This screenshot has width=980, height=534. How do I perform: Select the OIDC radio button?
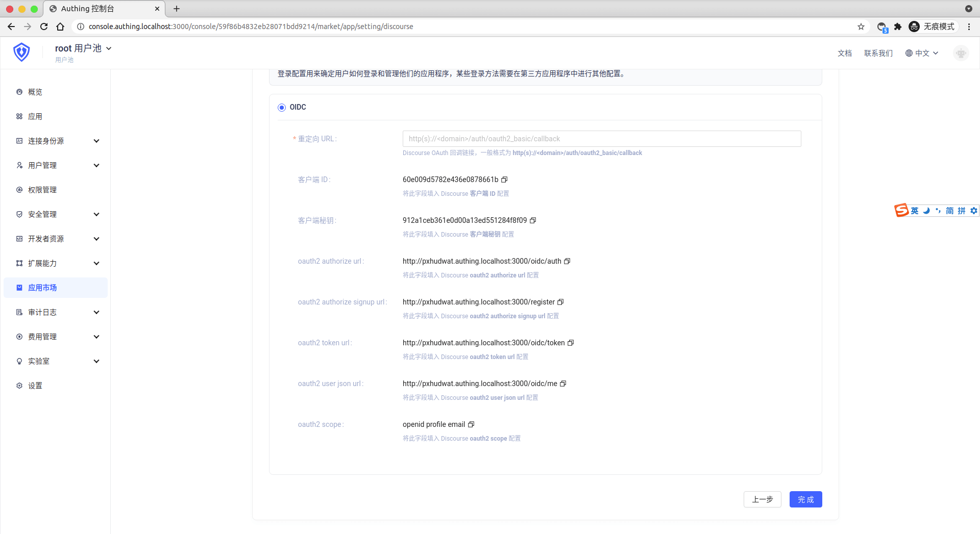coord(282,108)
